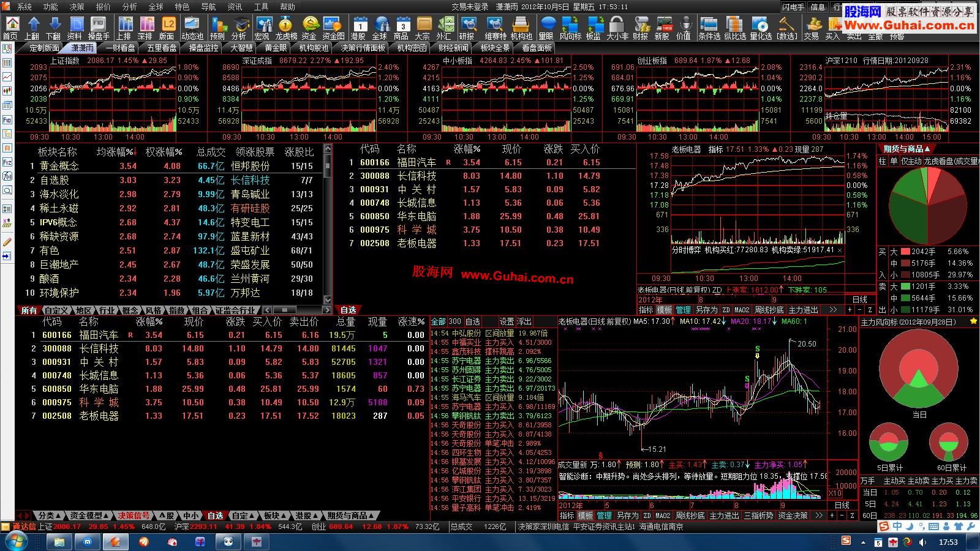Click the 上翻 up-arrow toolbar icon
The width and height of the screenshot is (980, 551).
[33, 28]
